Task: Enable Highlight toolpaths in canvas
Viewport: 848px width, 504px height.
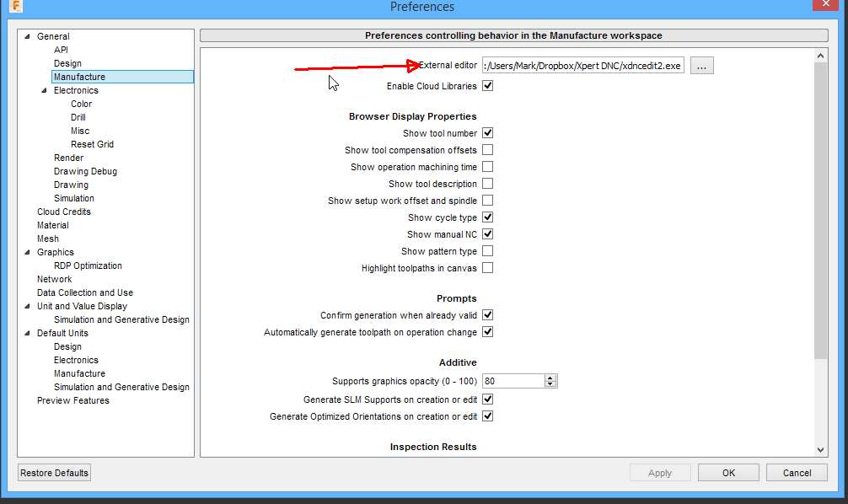Action: (x=488, y=268)
